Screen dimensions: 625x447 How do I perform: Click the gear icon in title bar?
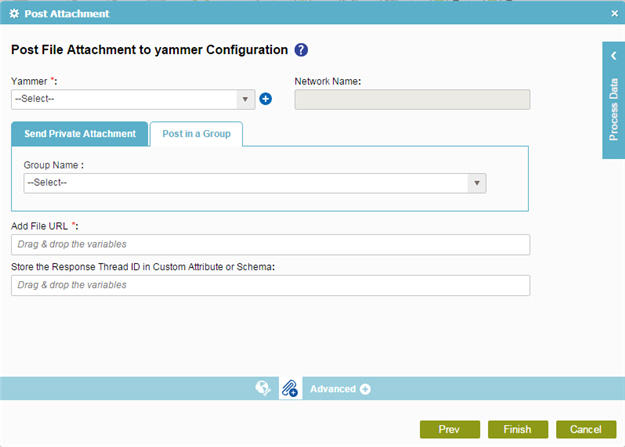(x=14, y=14)
